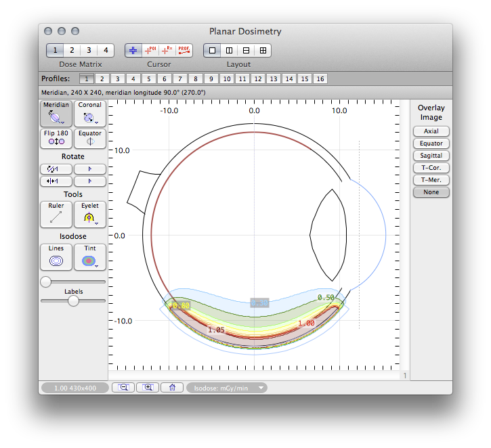Choose stacked two-pane layout
The height and width of the screenshot is (448, 491).
[246, 50]
